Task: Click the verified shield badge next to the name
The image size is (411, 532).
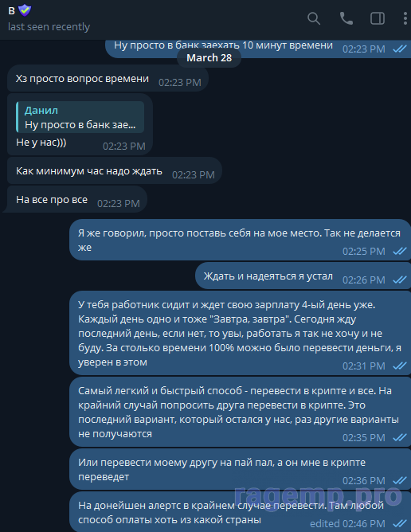Action: [25, 10]
